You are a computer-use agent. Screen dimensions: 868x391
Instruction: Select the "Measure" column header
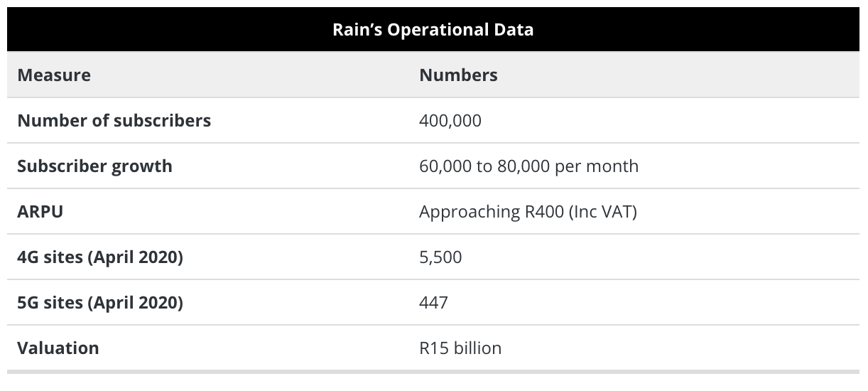54,75
